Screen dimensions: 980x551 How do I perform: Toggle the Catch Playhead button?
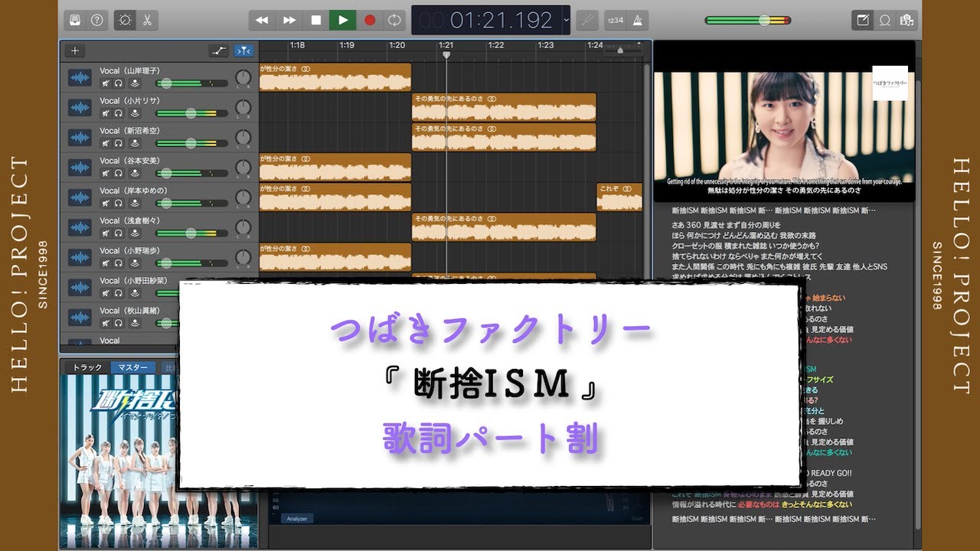[244, 51]
